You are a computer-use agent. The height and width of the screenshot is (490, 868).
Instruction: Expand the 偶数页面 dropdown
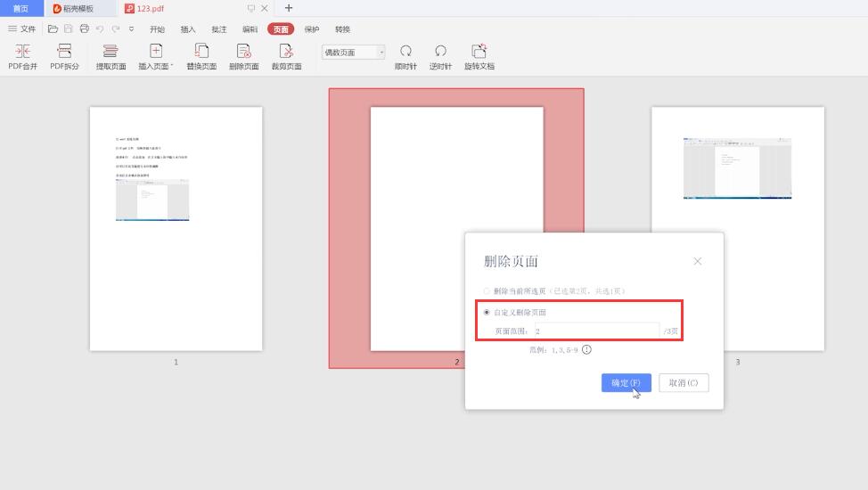[x=381, y=52]
